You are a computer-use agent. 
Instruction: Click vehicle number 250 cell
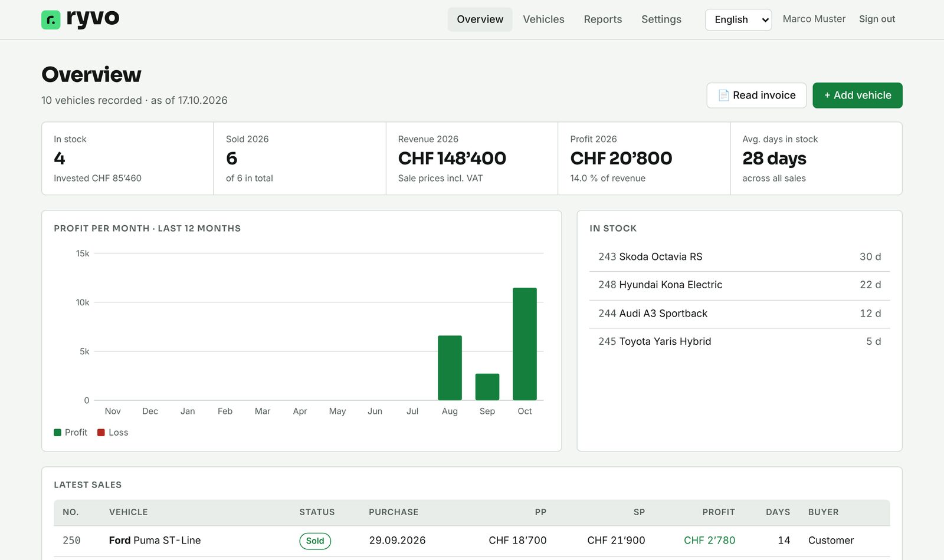pyautogui.click(x=71, y=541)
